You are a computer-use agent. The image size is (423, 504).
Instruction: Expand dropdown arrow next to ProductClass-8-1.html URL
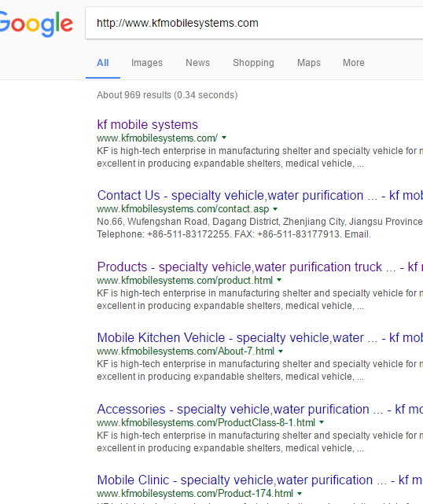point(322,422)
